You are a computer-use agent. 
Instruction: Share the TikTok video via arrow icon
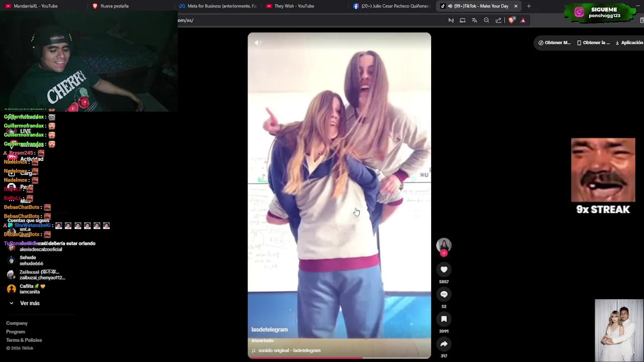444,344
